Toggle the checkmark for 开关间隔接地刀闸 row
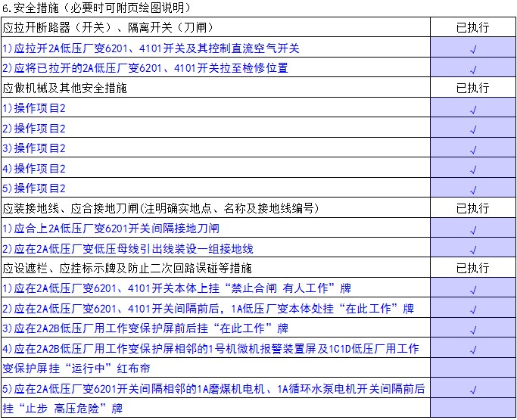Viewport: 517px width, 420px height. (472, 229)
